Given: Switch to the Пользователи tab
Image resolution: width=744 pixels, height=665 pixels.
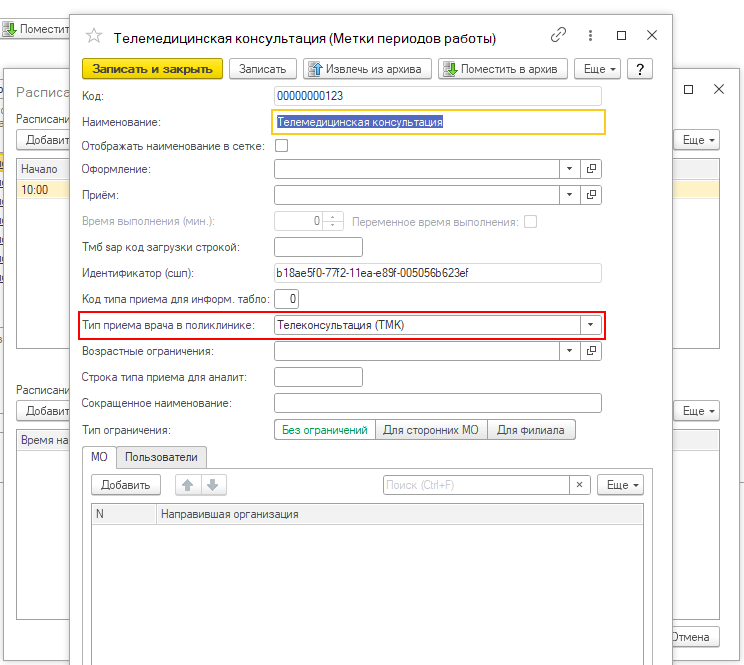Looking at the screenshot, I should click(161, 457).
